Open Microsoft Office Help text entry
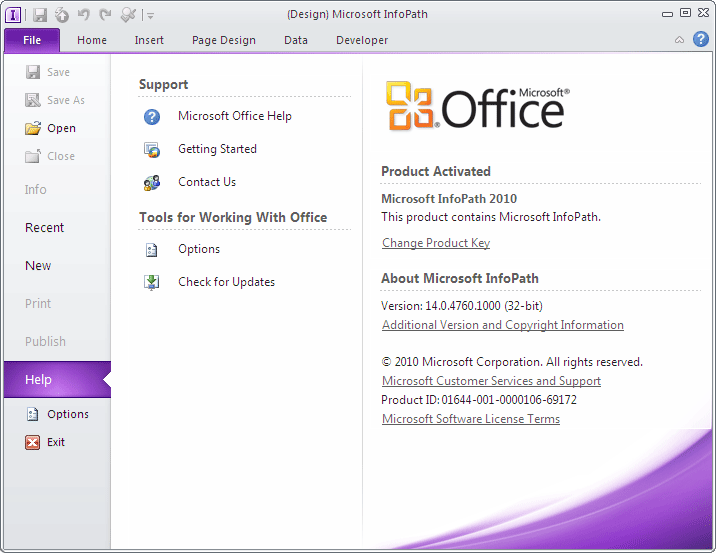Screen dimensions: 716x553 coord(235,116)
